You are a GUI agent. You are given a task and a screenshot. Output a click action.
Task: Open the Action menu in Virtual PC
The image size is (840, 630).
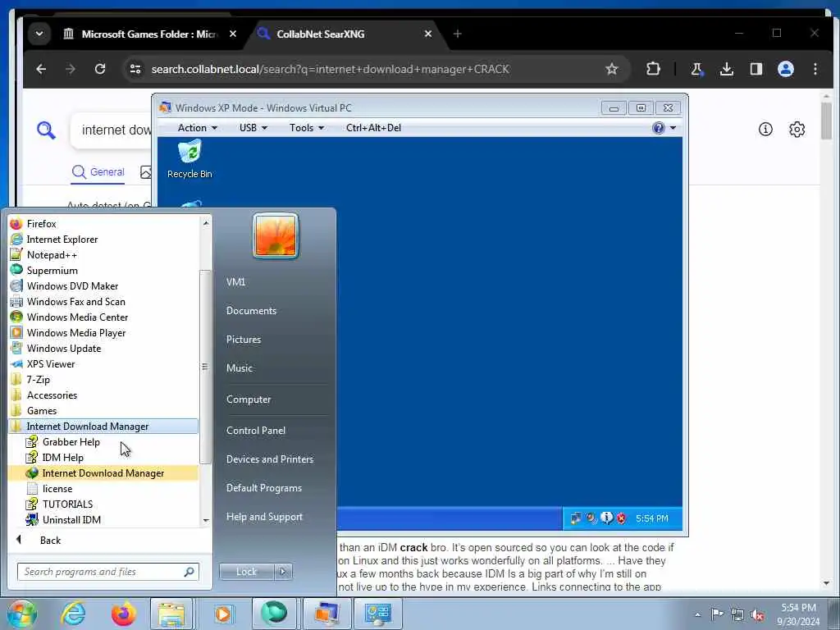point(197,128)
